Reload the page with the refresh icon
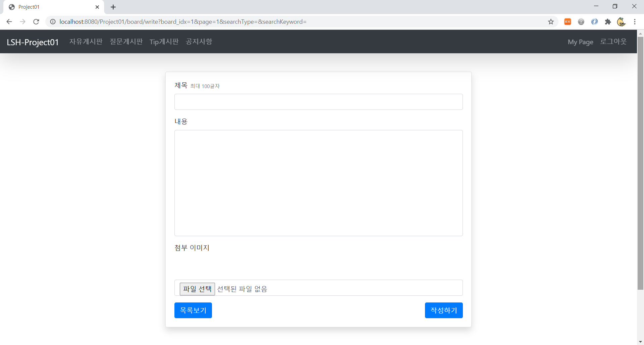Viewport: 644px width, 345px height. point(36,22)
